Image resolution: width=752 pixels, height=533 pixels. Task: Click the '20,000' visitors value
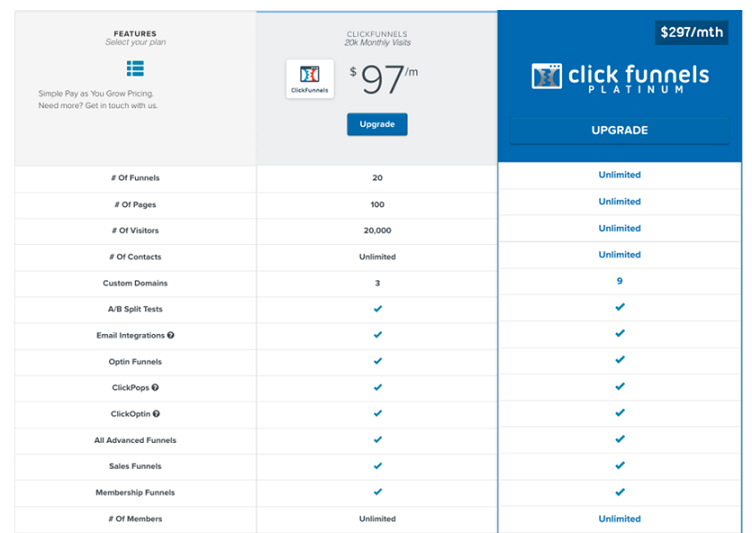coord(377,231)
